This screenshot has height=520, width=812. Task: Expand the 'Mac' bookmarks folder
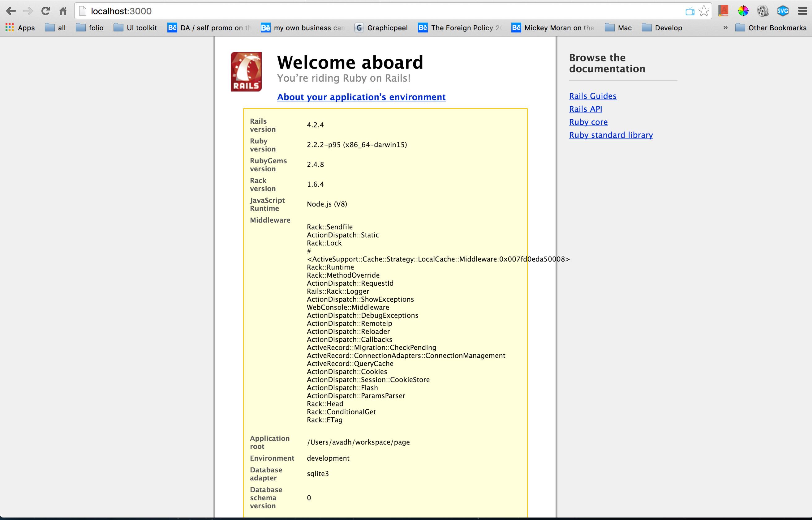[x=618, y=28]
